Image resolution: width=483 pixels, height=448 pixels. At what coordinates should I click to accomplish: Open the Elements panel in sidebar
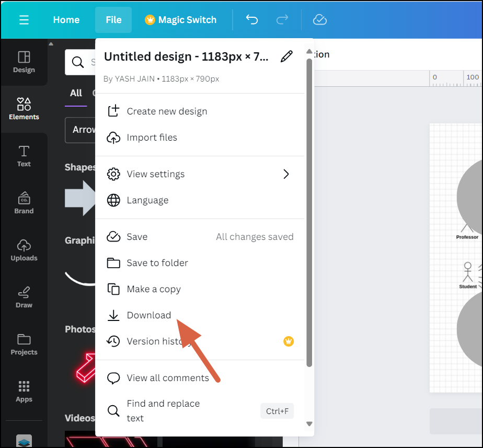tap(24, 108)
